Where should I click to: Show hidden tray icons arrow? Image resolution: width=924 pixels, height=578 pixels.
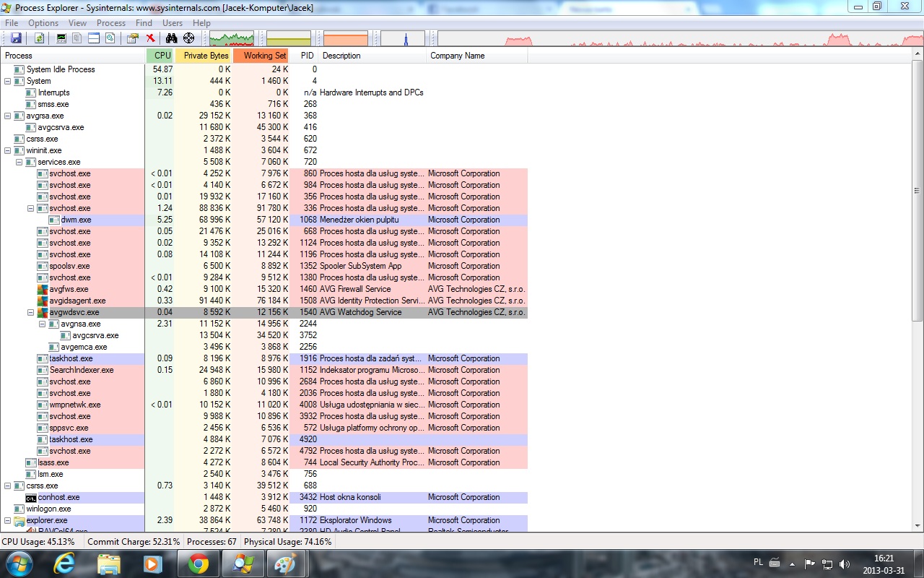point(793,564)
